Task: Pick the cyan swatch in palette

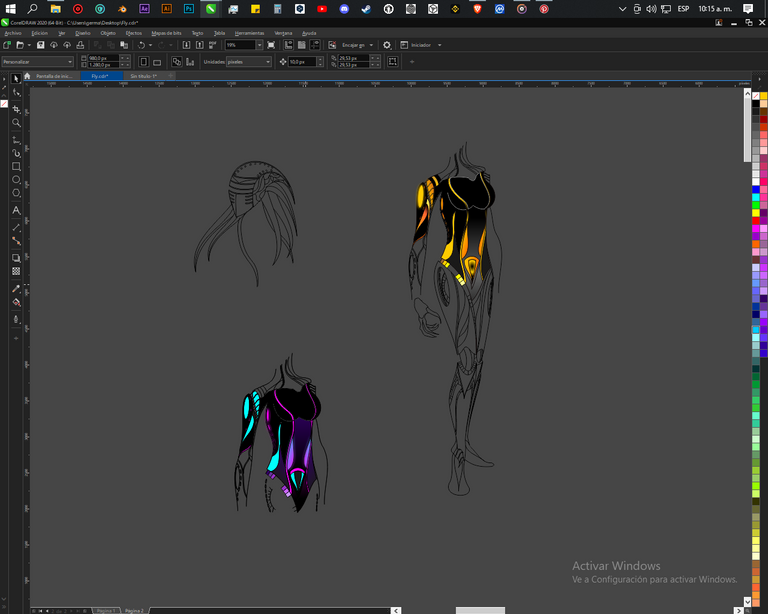Action: coord(756,197)
